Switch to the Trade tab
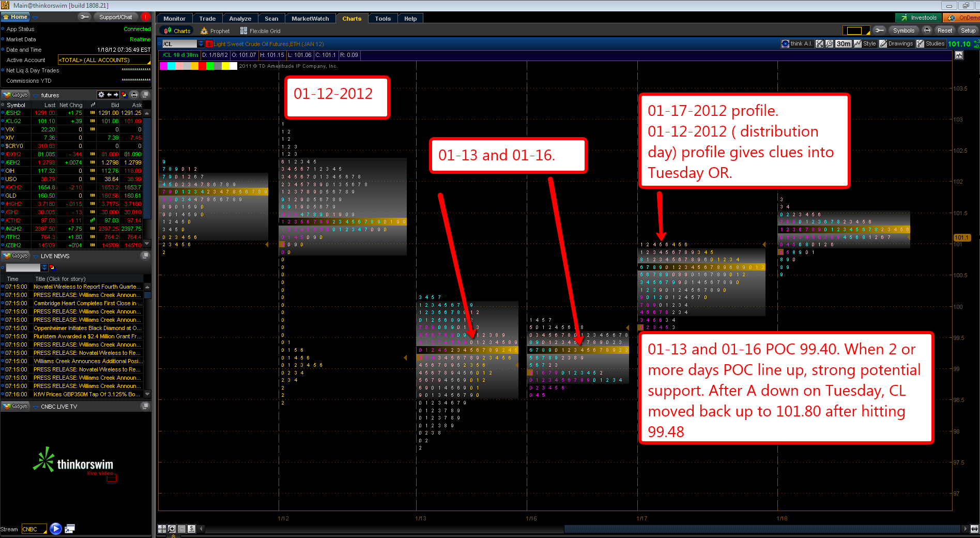The height and width of the screenshot is (538, 980). click(x=207, y=19)
